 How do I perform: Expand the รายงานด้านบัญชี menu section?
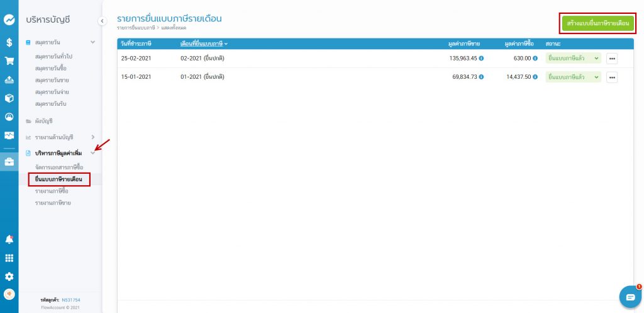[x=93, y=137]
